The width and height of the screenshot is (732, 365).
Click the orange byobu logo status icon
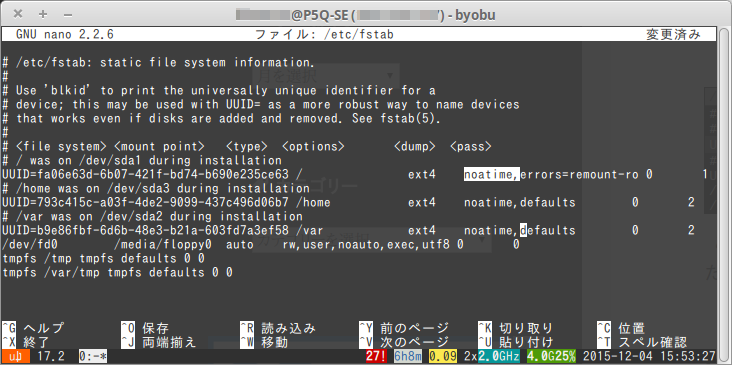click(16, 357)
